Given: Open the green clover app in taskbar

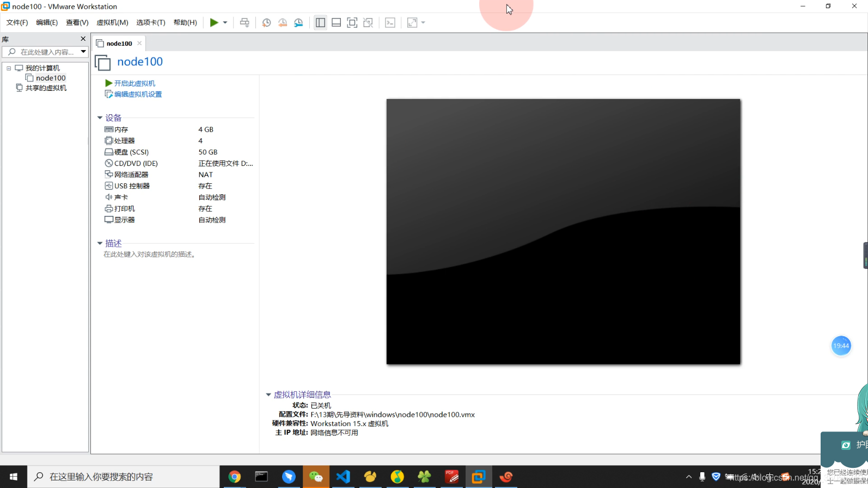Looking at the screenshot, I should pos(424,477).
